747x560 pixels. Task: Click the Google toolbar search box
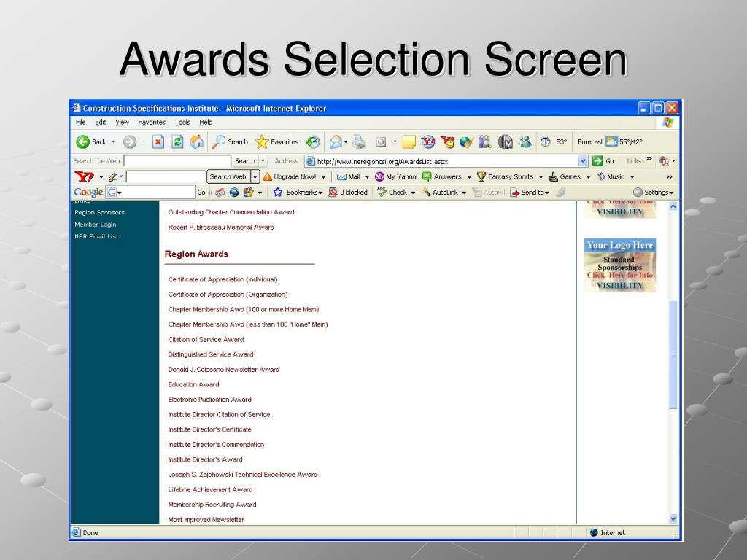pyautogui.click(x=150, y=192)
